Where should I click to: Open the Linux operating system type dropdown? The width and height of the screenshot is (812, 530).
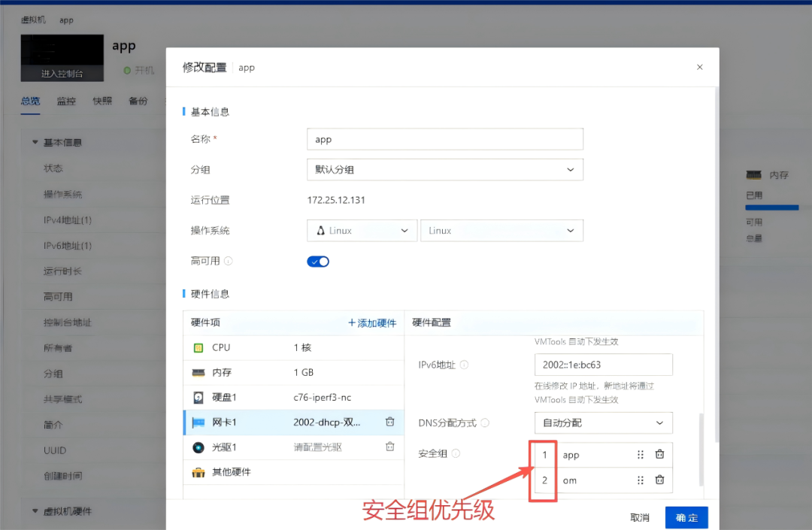click(362, 230)
